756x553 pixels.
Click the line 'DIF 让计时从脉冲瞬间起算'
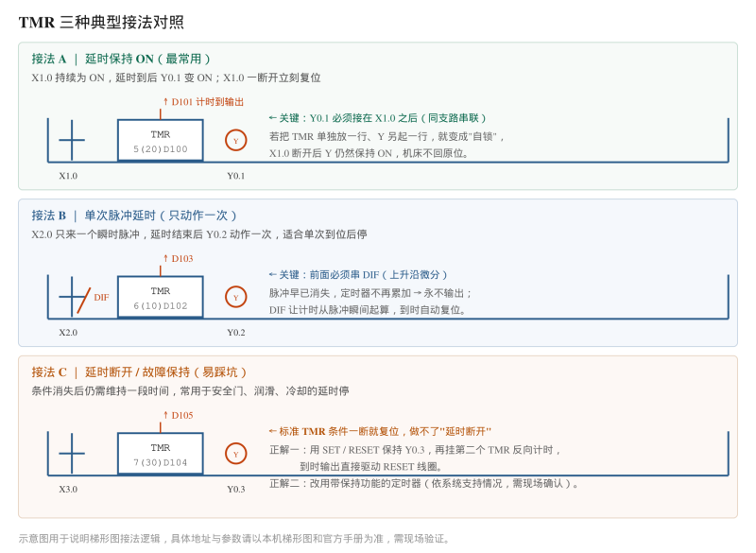(368, 310)
